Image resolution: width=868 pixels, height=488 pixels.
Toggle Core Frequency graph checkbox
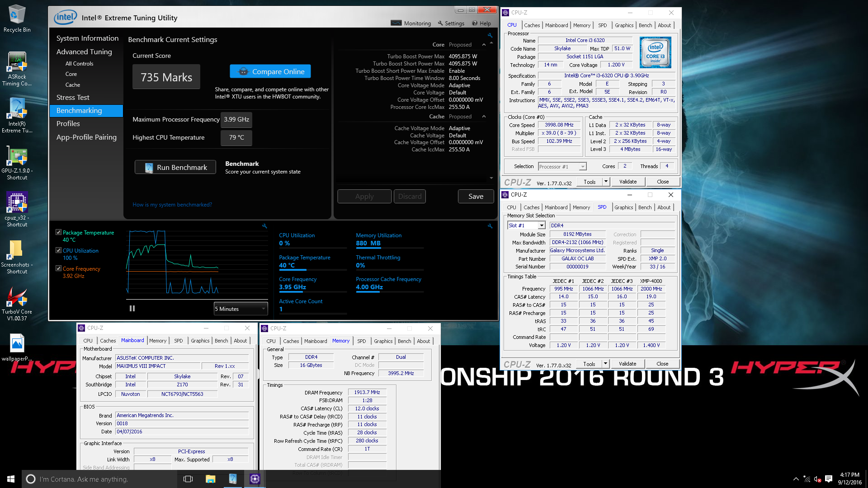pos(58,268)
